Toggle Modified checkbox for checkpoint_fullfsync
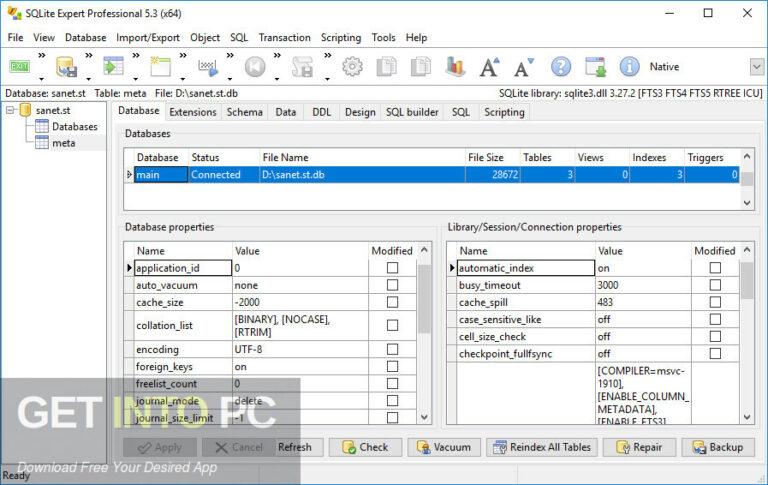The image size is (768, 485). [x=715, y=353]
